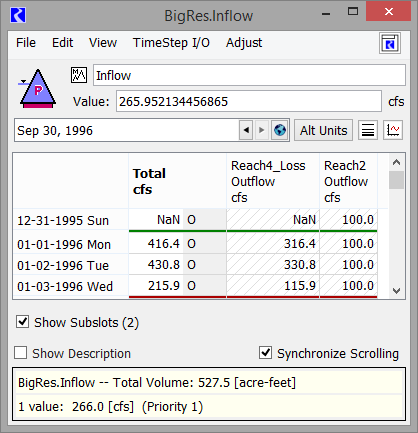The height and width of the screenshot is (433, 418).
Task: Click the series slot type icon beside Inflow
Action: point(79,75)
